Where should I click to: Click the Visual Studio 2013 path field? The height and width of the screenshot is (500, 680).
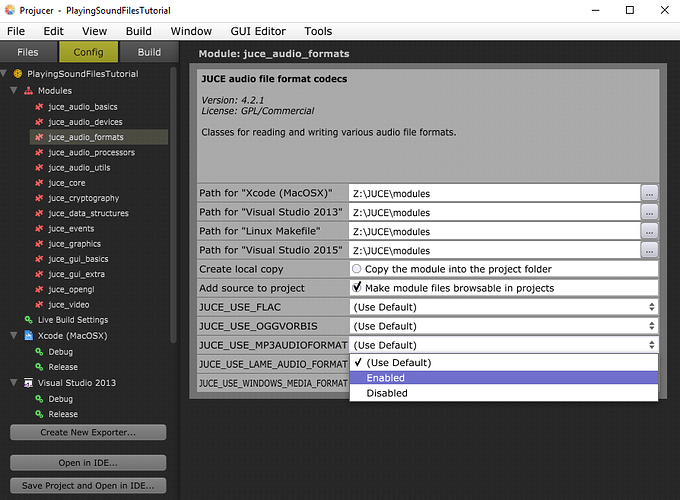495,212
